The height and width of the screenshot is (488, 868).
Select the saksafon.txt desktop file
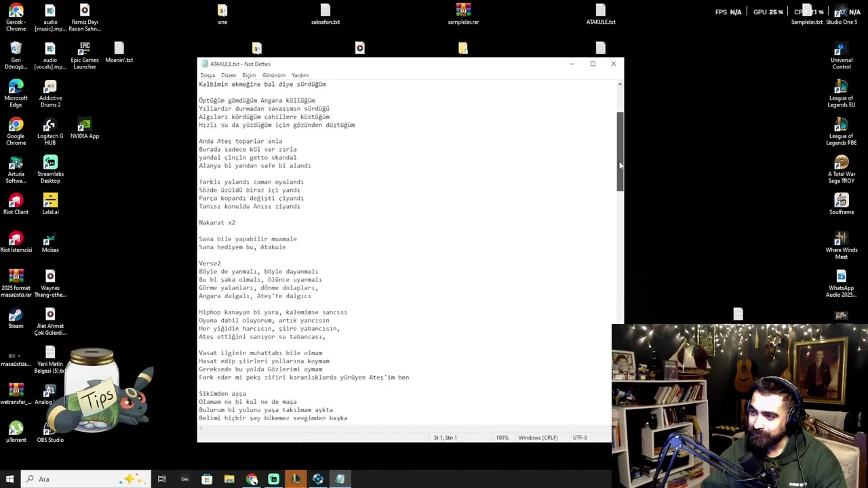coord(325,14)
